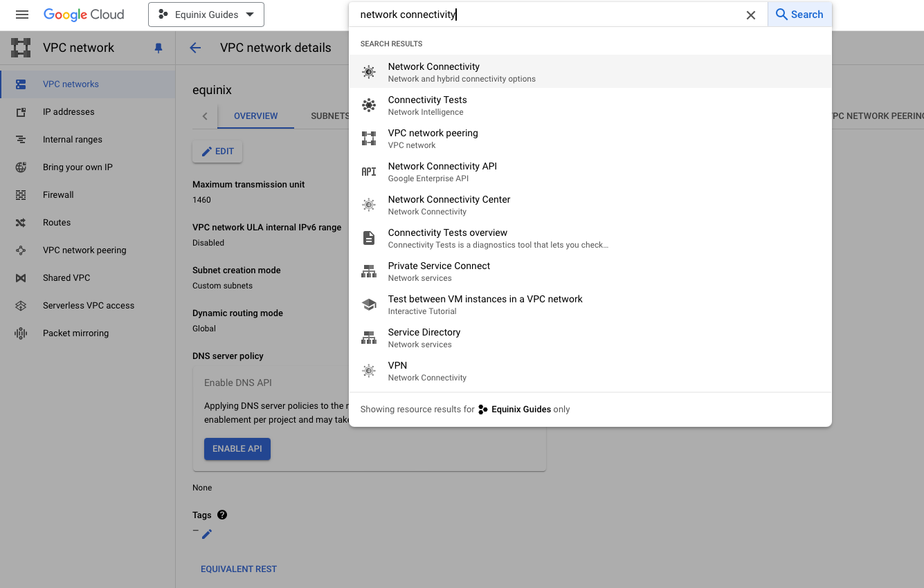Edit tags with the pencil icon
Viewport: 924px width, 588px height.
click(x=206, y=534)
